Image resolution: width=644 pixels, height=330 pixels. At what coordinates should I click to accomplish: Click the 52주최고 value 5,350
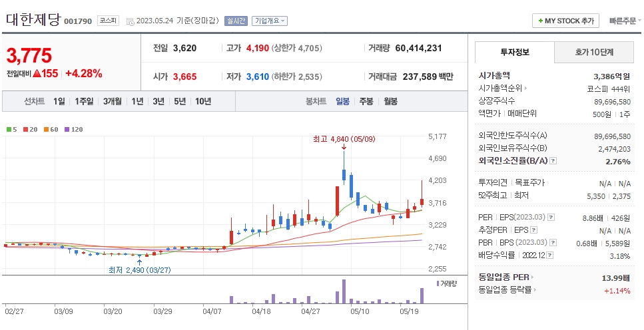pos(596,197)
